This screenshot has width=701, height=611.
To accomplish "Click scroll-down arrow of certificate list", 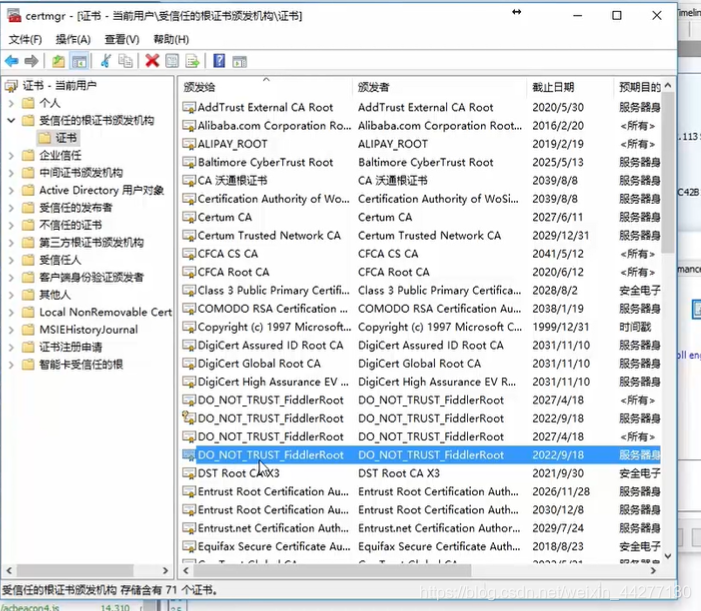I will (x=668, y=556).
